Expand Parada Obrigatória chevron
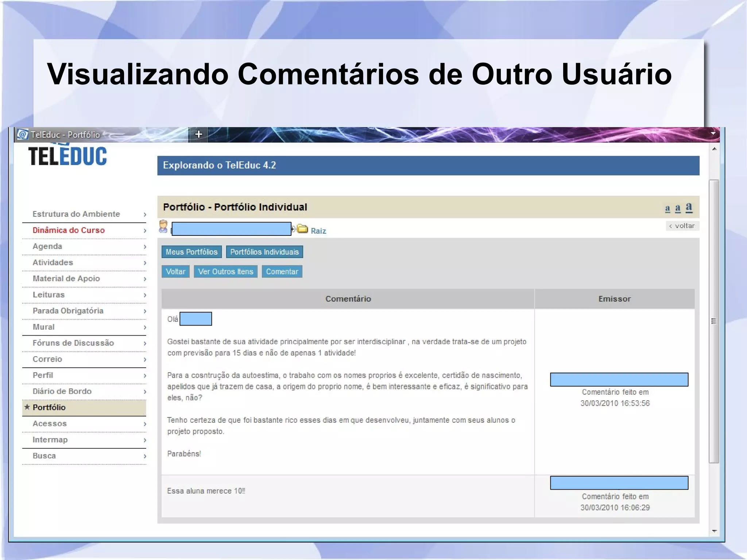This screenshot has width=747, height=560. [x=145, y=311]
